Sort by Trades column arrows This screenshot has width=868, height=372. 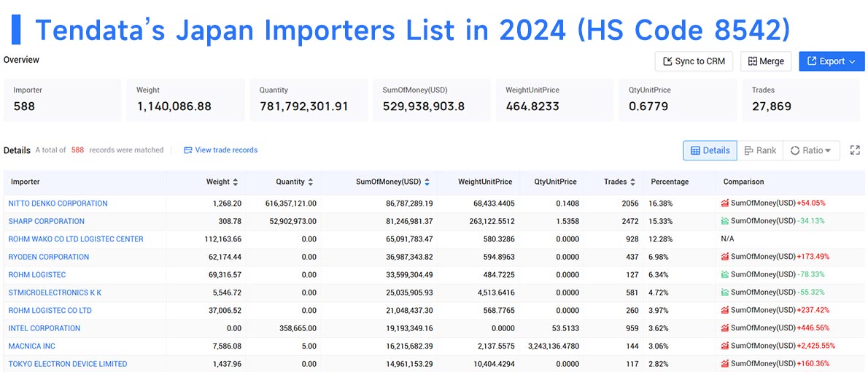coord(632,182)
